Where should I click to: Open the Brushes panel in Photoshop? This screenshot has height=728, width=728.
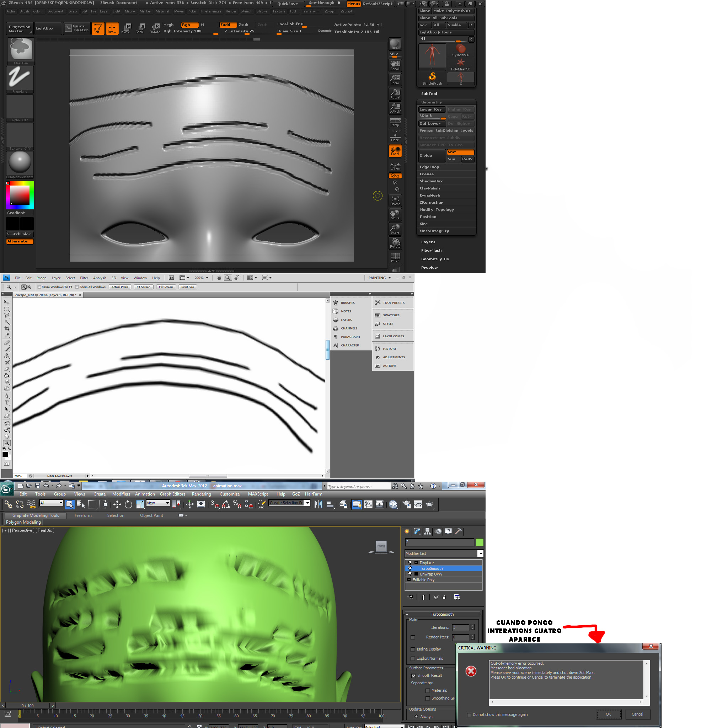(347, 303)
